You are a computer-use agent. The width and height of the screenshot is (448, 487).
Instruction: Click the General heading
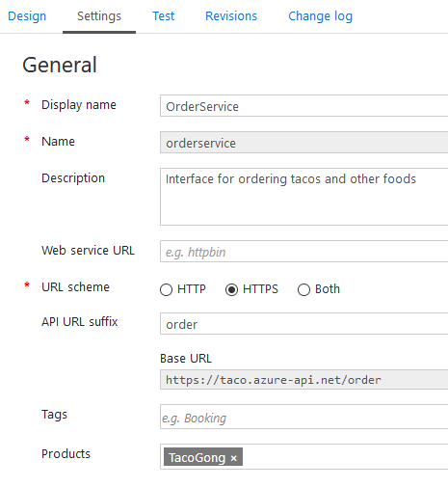click(60, 65)
